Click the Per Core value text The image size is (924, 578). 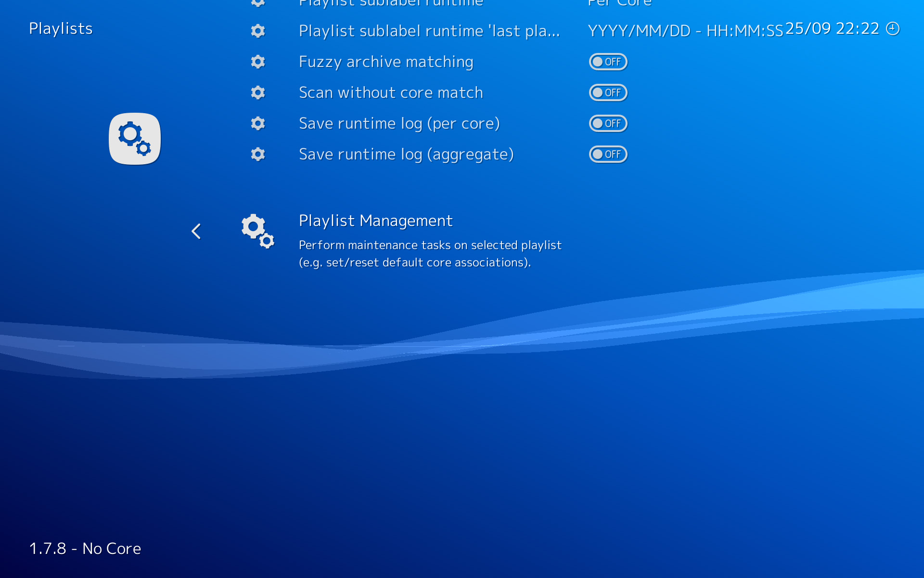coord(619,2)
